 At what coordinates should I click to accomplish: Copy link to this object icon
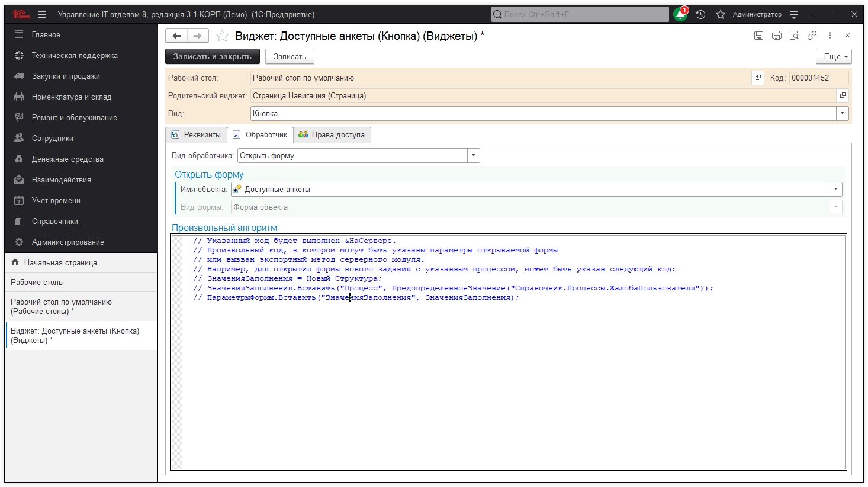pos(812,36)
